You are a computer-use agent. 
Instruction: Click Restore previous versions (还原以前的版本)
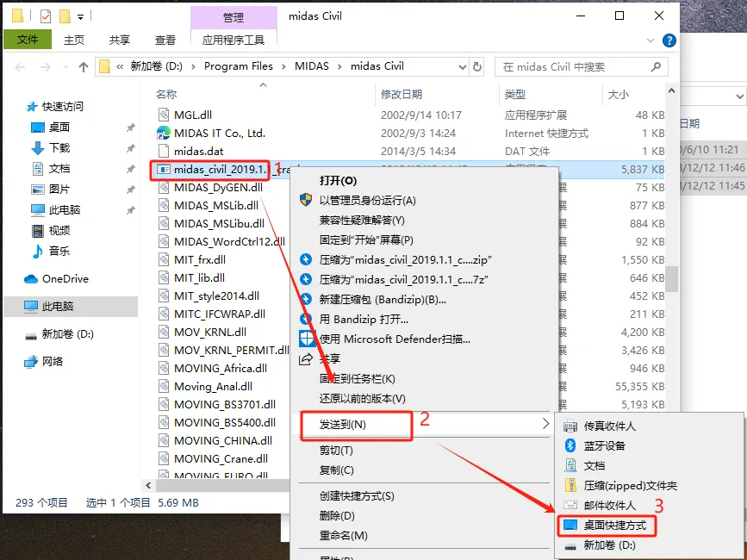click(x=362, y=398)
